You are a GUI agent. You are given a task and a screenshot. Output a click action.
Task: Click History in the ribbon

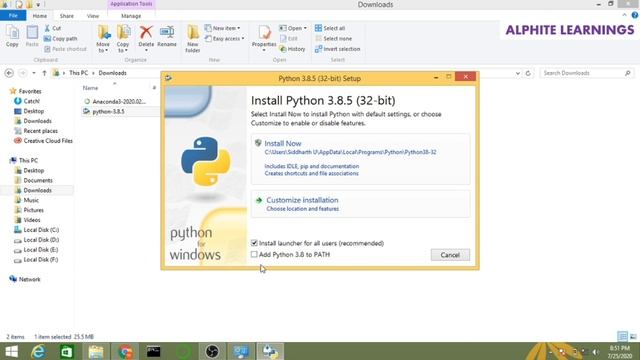pyautogui.click(x=292, y=49)
